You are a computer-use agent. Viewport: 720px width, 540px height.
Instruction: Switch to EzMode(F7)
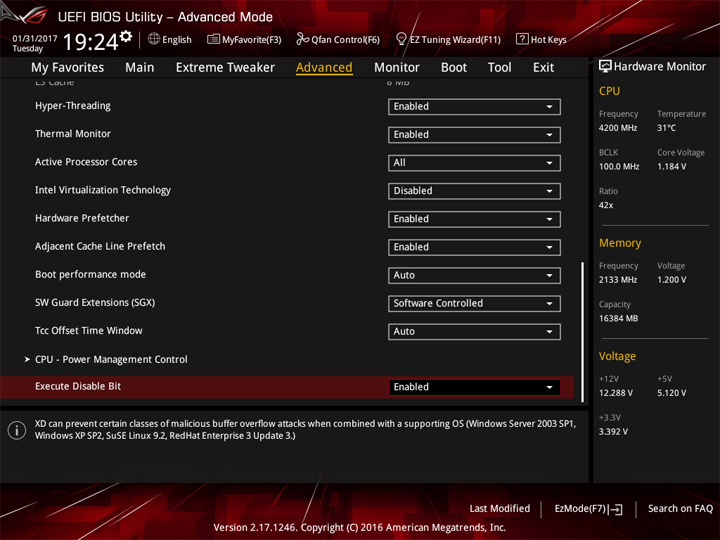[589, 509]
